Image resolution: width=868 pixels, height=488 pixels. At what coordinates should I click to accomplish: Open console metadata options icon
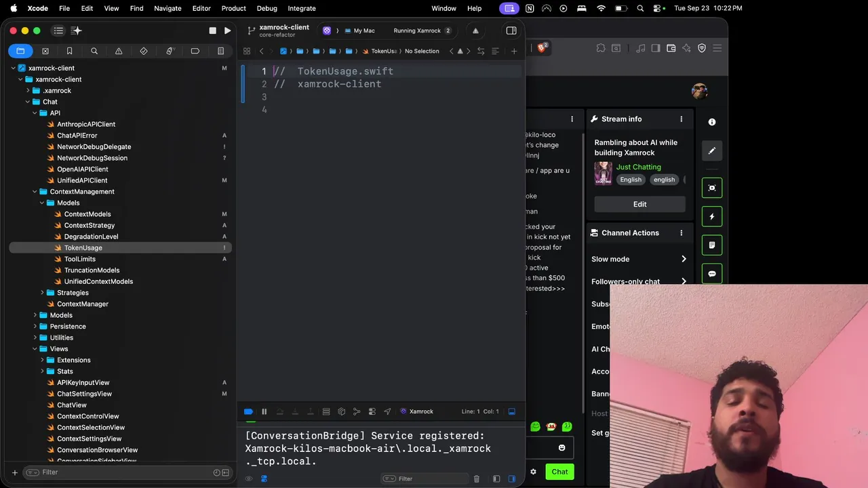point(264,479)
